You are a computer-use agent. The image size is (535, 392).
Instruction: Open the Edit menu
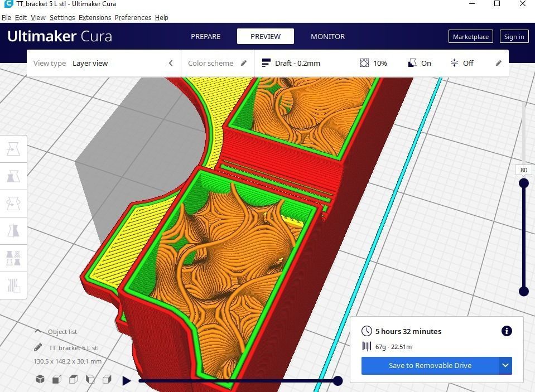click(21, 17)
